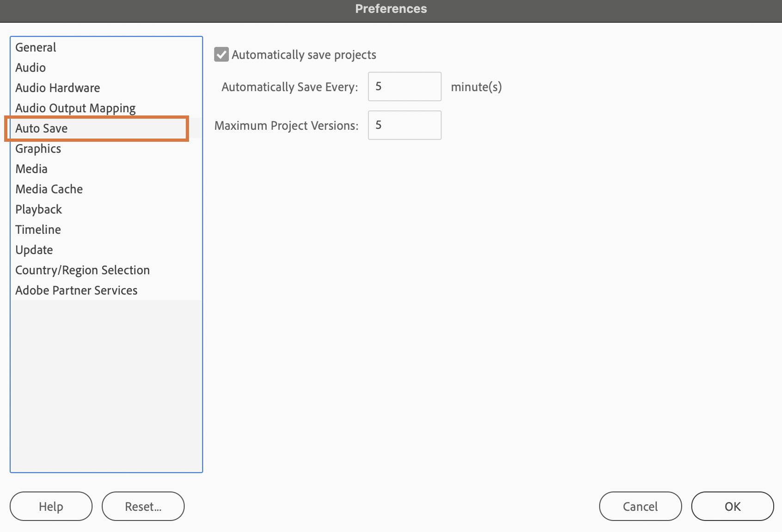Cancel the Preferences dialog

pos(640,506)
